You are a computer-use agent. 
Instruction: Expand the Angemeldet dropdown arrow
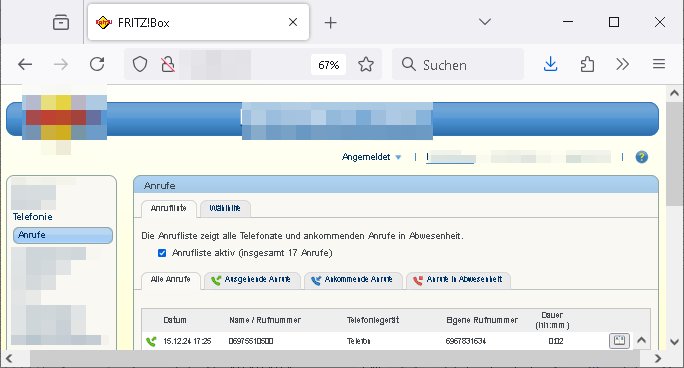(398, 157)
